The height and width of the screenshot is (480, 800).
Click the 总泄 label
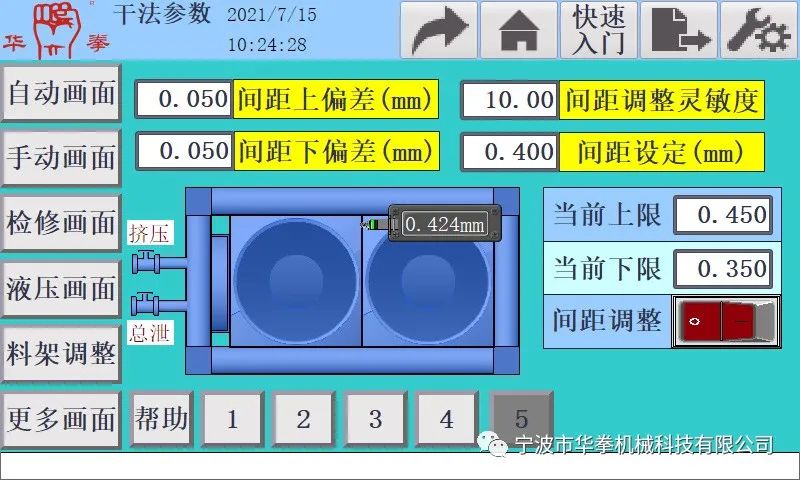(x=149, y=333)
